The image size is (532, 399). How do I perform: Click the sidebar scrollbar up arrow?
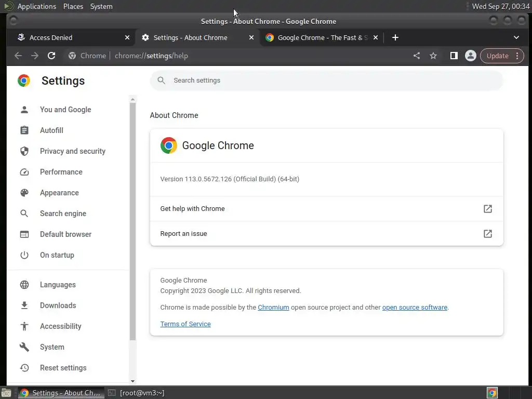coord(132,99)
